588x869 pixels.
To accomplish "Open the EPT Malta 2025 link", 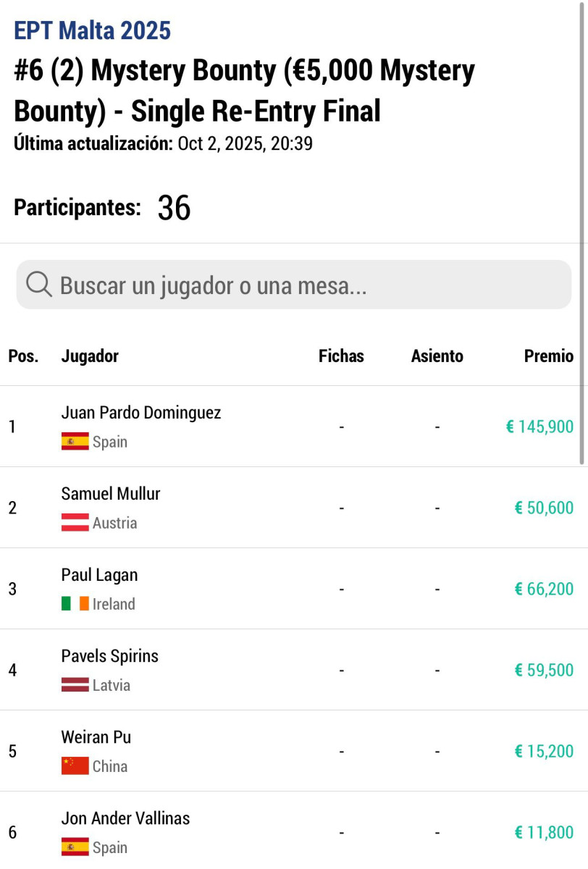I will tap(93, 31).
